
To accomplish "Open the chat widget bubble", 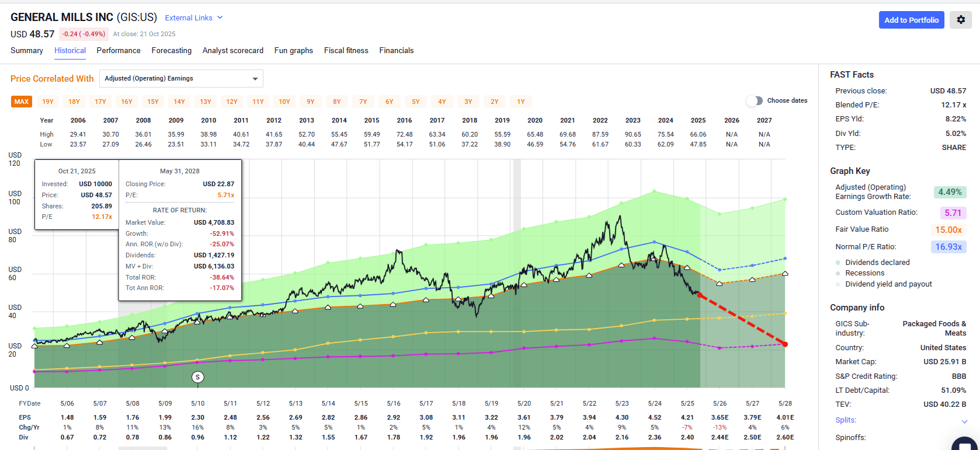I will pos(965,445).
